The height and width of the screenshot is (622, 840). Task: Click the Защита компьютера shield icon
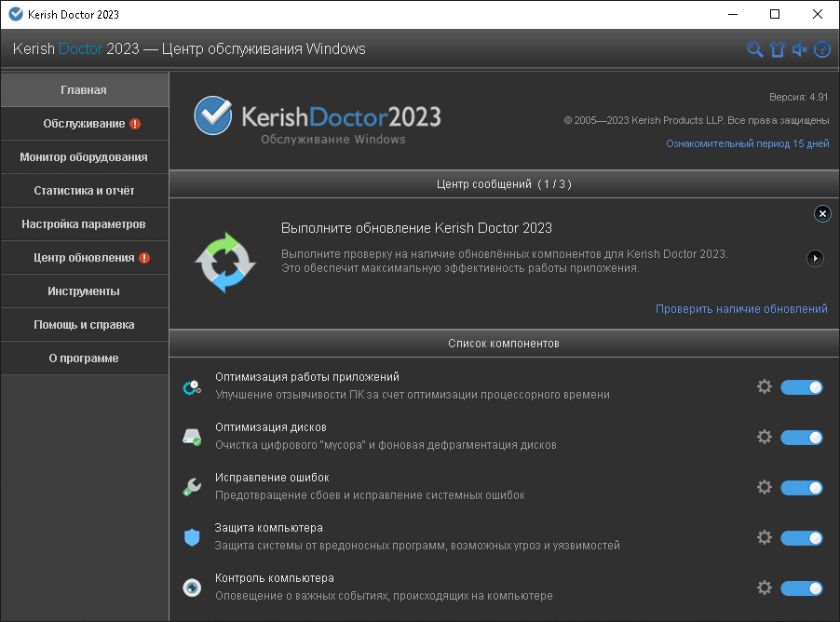tap(192, 537)
